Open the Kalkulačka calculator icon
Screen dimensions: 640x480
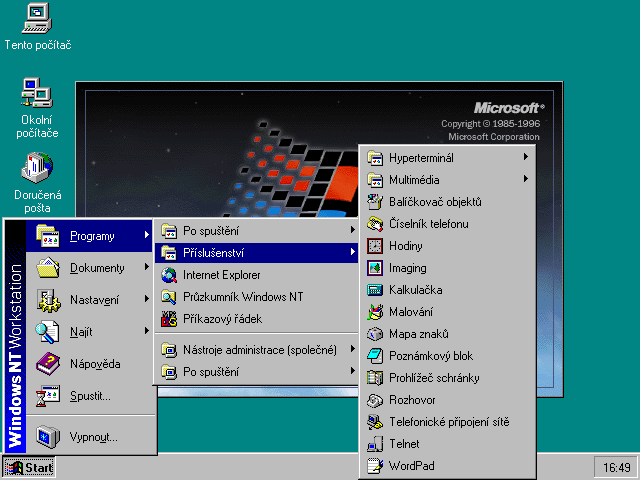(376, 290)
